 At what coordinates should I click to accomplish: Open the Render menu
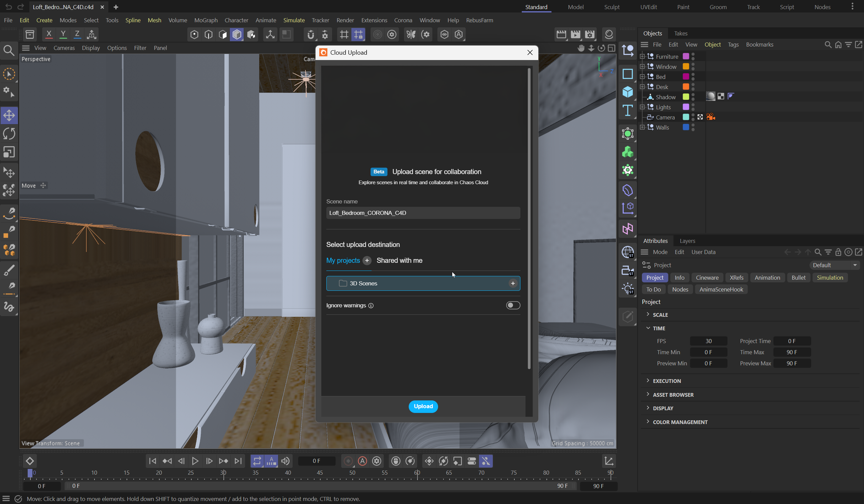(345, 20)
